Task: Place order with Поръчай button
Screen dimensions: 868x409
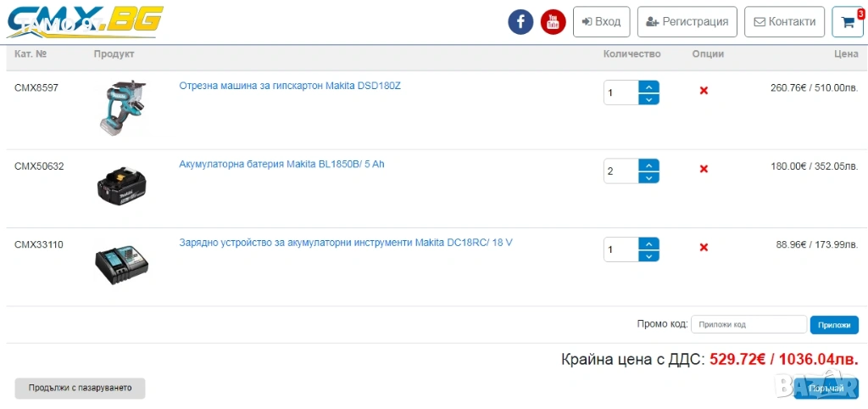Action: pyautogui.click(x=826, y=389)
